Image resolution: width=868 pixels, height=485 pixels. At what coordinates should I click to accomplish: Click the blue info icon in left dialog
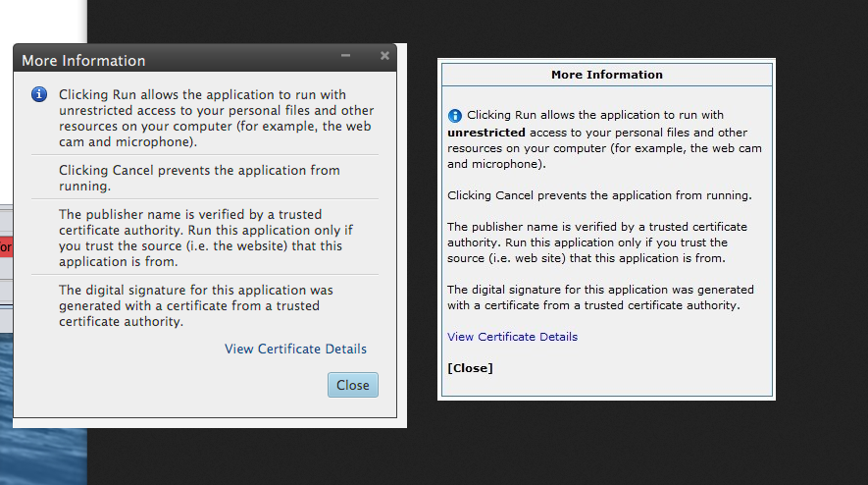(x=39, y=94)
